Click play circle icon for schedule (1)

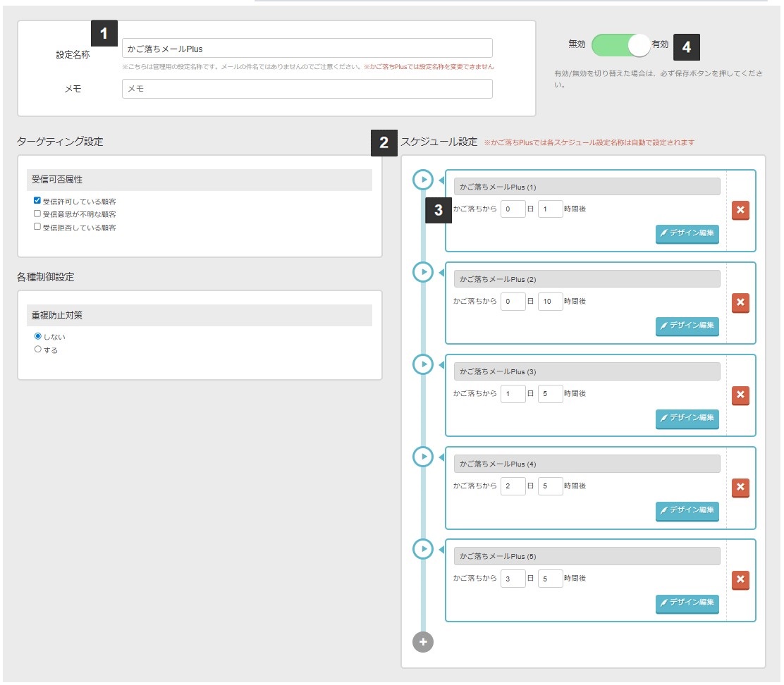(422, 180)
